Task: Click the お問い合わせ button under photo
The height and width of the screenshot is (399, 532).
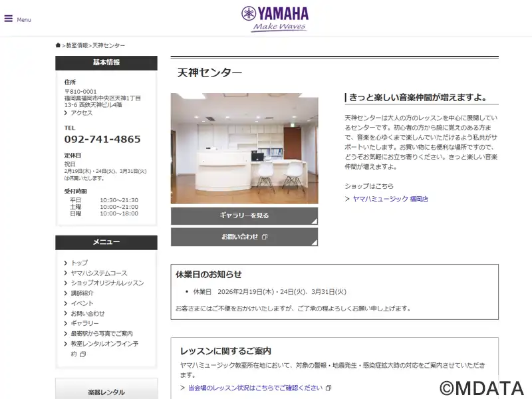Action: point(244,237)
